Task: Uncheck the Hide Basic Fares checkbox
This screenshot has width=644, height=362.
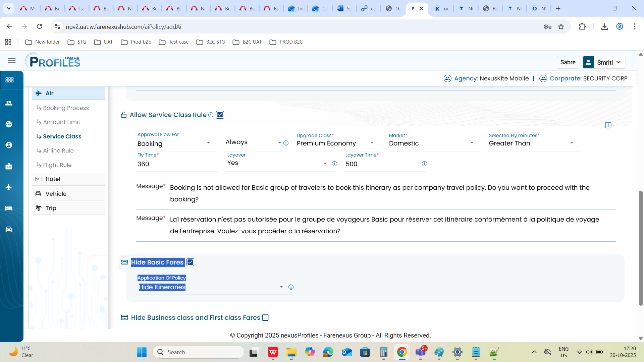Action: (190, 262)
